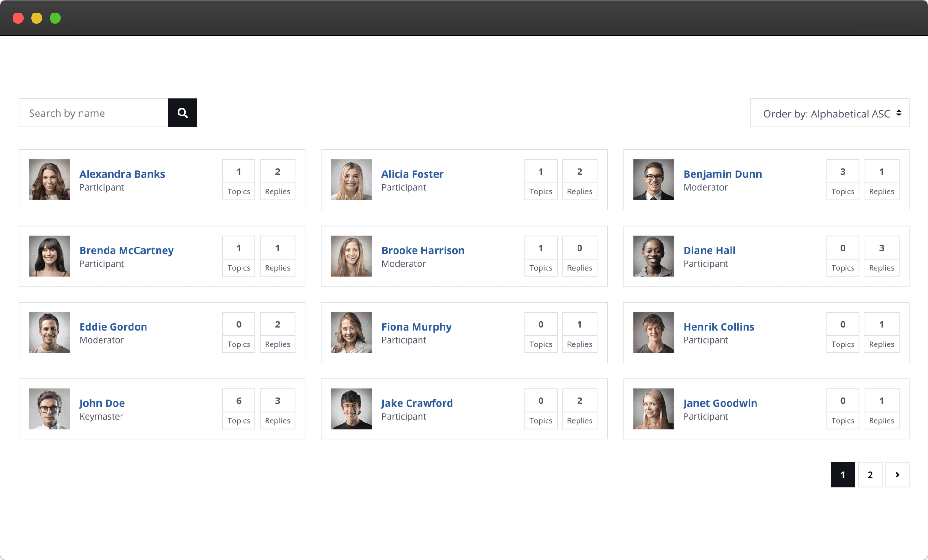Viewport: 928px width, 560px height.
Task: Select current page 1 in pagination
Action: pos(843,475)
